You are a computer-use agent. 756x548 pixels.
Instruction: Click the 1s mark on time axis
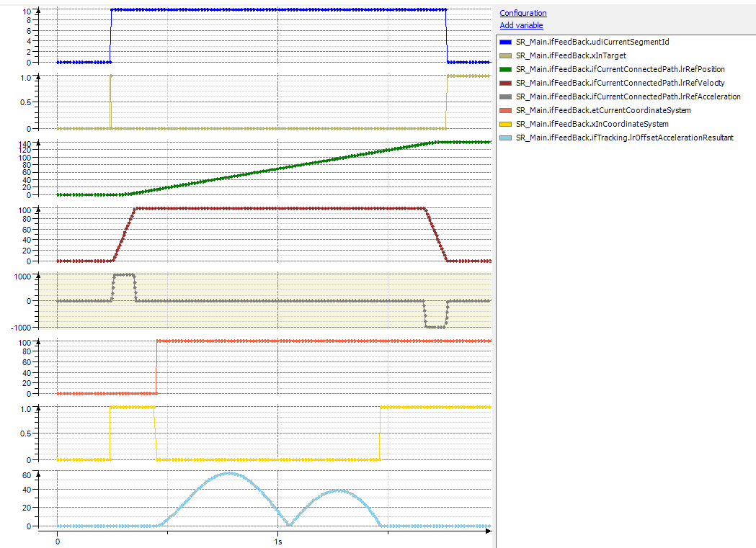click(278, 542)
